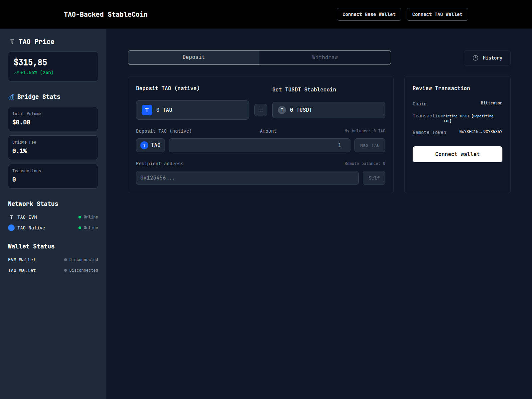Click the Total Volume $0.00 card
The image size is (532, 399).
53,119
